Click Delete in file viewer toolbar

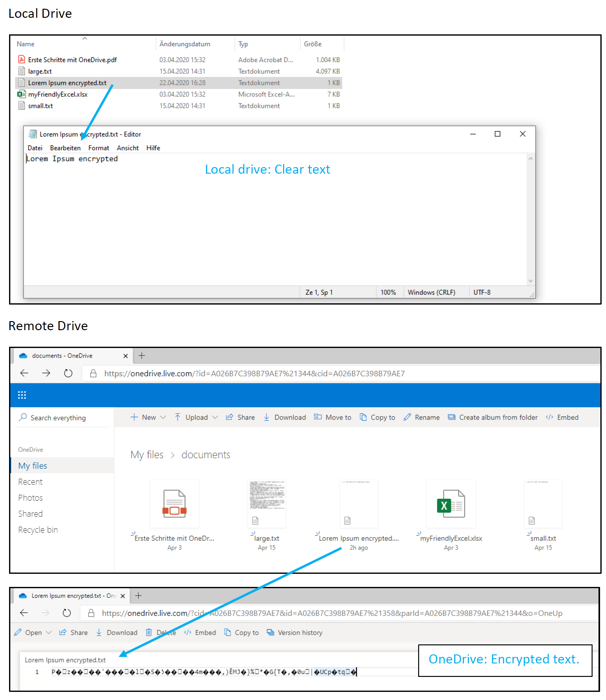(161, 633)
